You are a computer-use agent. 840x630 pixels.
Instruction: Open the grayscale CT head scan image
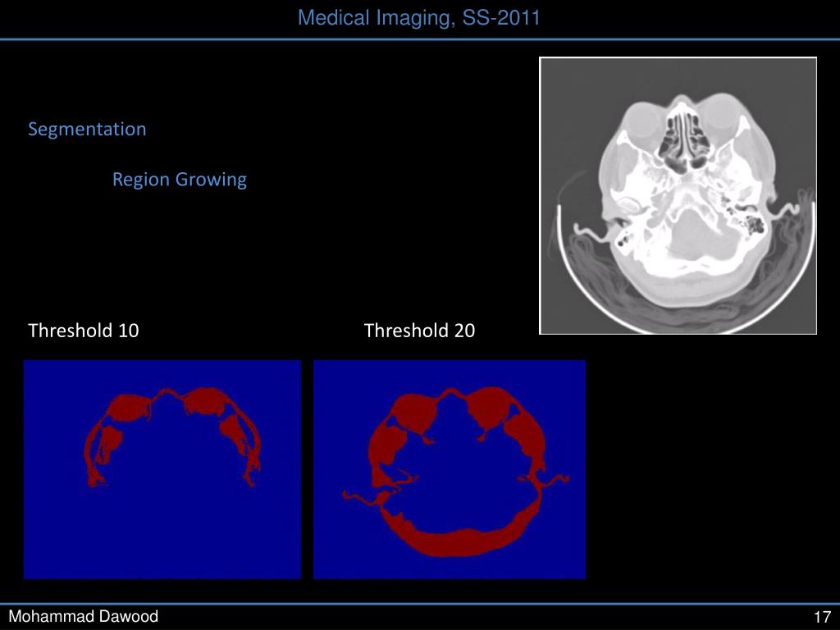tap(678, 195)
